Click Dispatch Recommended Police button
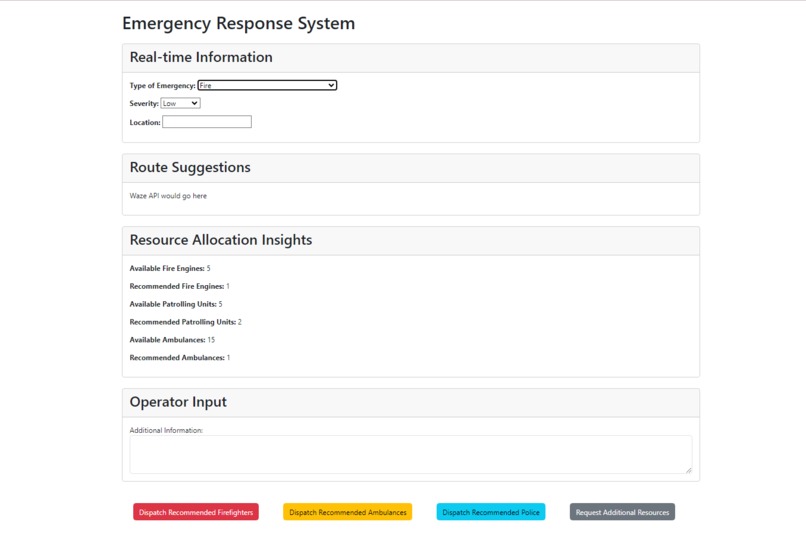The height and width of the screenshot is (537, 806). 491,512
